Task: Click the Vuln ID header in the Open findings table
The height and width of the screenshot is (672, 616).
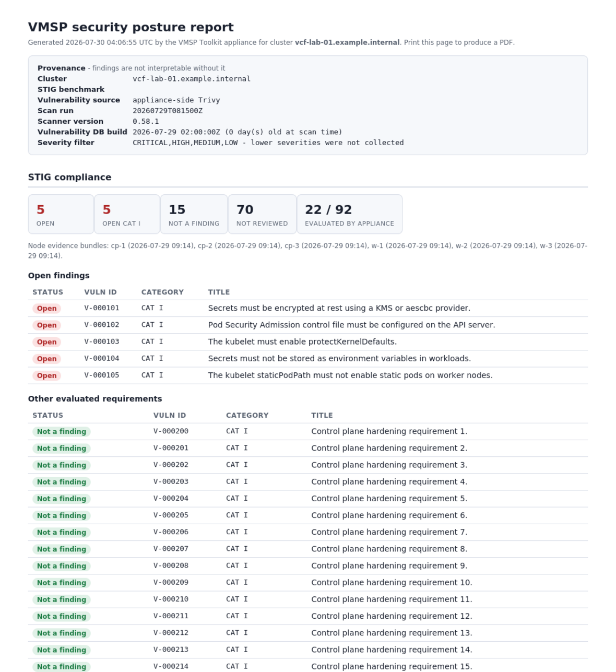Action: 101,292
